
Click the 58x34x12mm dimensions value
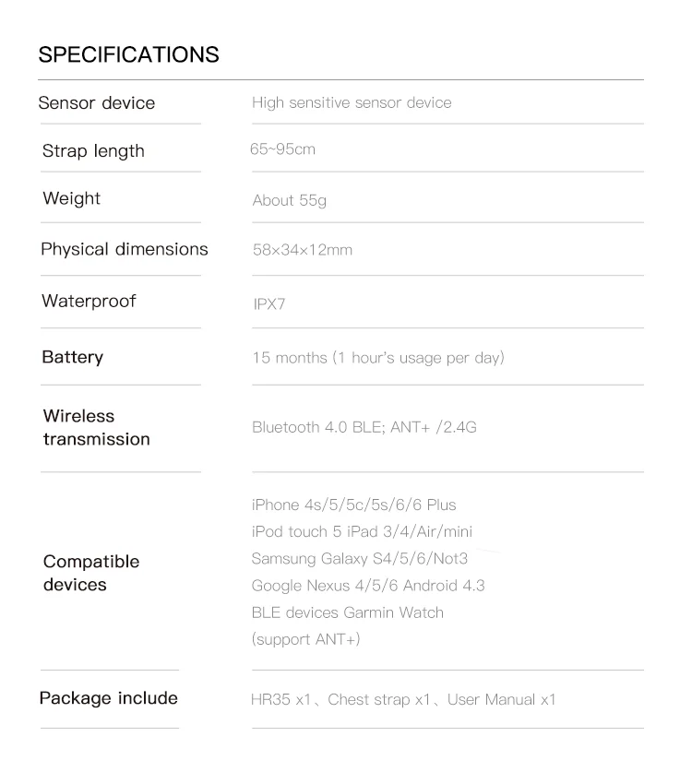coord(303,250)
